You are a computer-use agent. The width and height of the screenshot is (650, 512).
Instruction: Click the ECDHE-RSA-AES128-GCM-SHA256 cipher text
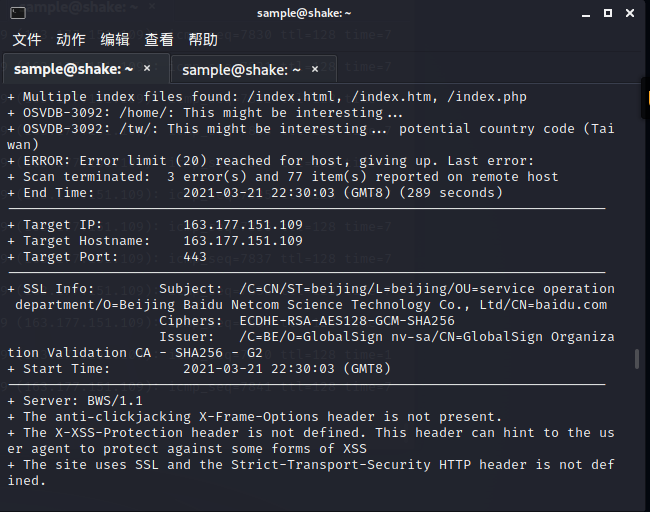pyautogui.click(x=347, y=321)
